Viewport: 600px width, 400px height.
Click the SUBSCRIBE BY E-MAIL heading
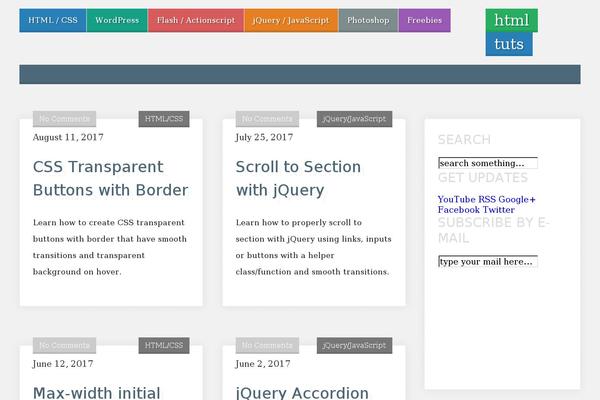pyautogui.click(x=494, y=230)
